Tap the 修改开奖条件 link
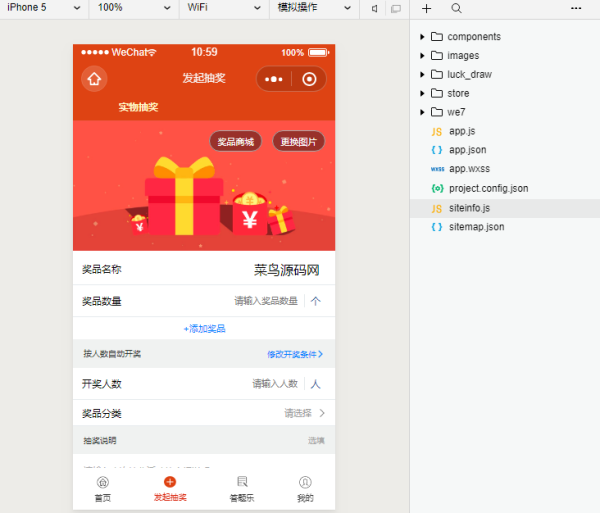Viewport: 600px width, 513px height. coord(295,354)
